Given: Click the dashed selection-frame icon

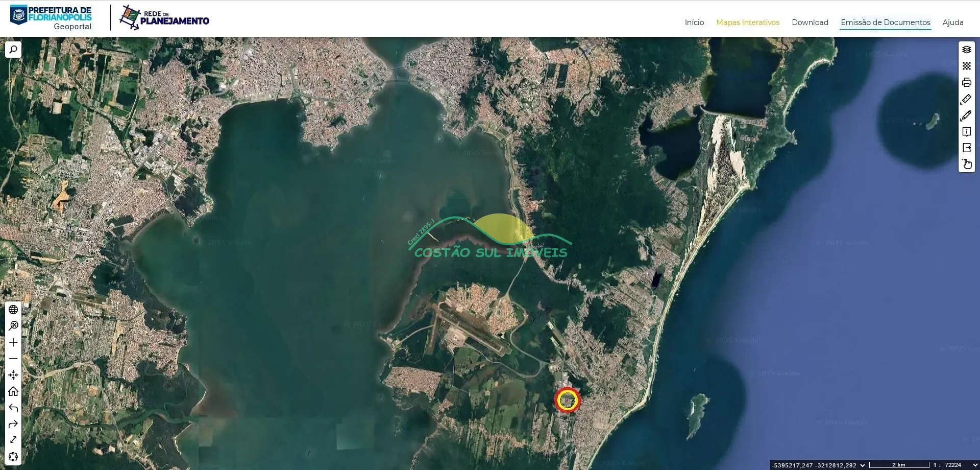Looking at the screenshot, I should coord(13,456).
